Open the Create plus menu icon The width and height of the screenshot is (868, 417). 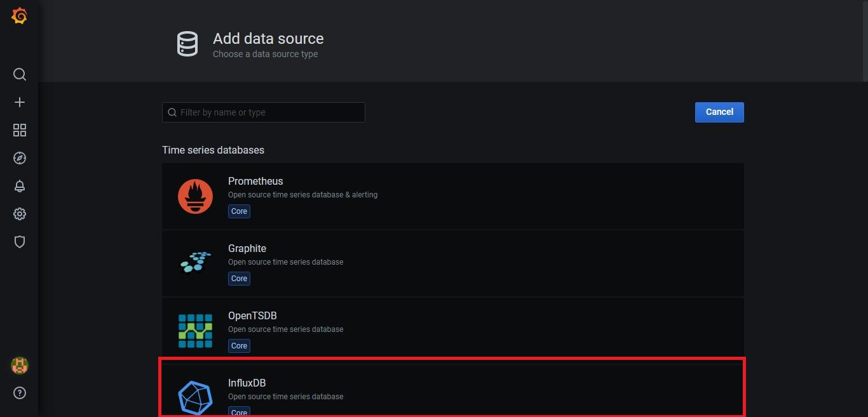click(20, 102)
